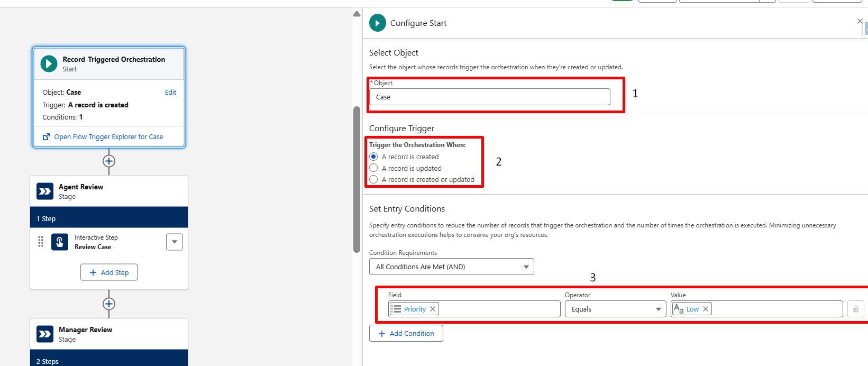Click the 'Conditions: 1' text
The image size is (868, 366).
[62, 117]
